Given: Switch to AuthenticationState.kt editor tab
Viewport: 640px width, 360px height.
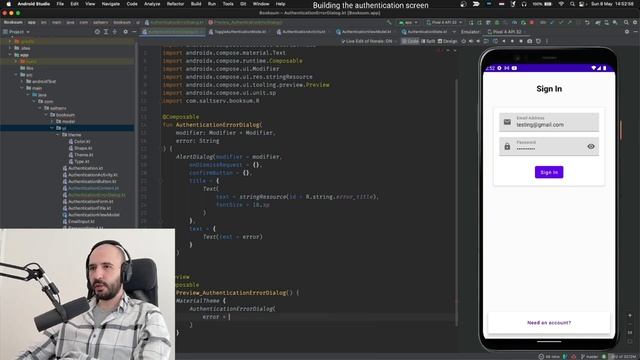Looking at the screenshot, I should click(x=424, y=32).
